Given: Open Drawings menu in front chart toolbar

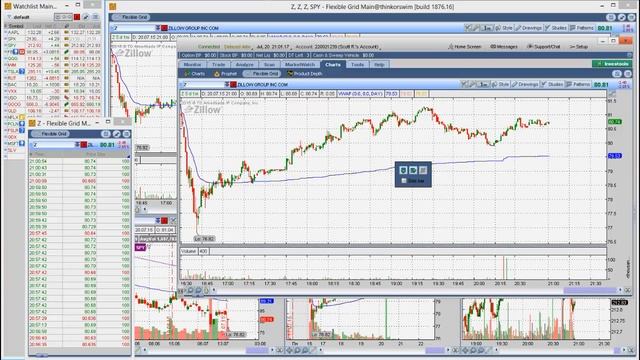Looking at the screenshot, I should coord(526,84).
